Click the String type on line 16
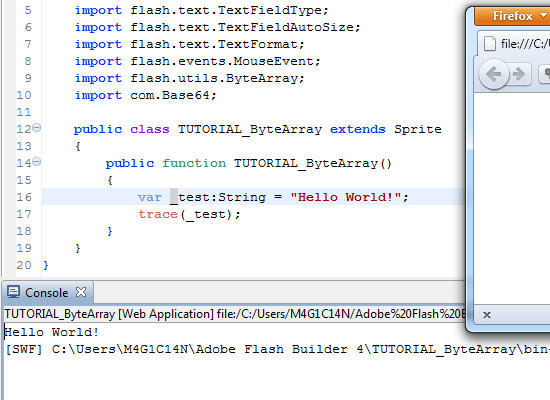550x400 pixels. [x=242, y=197]
